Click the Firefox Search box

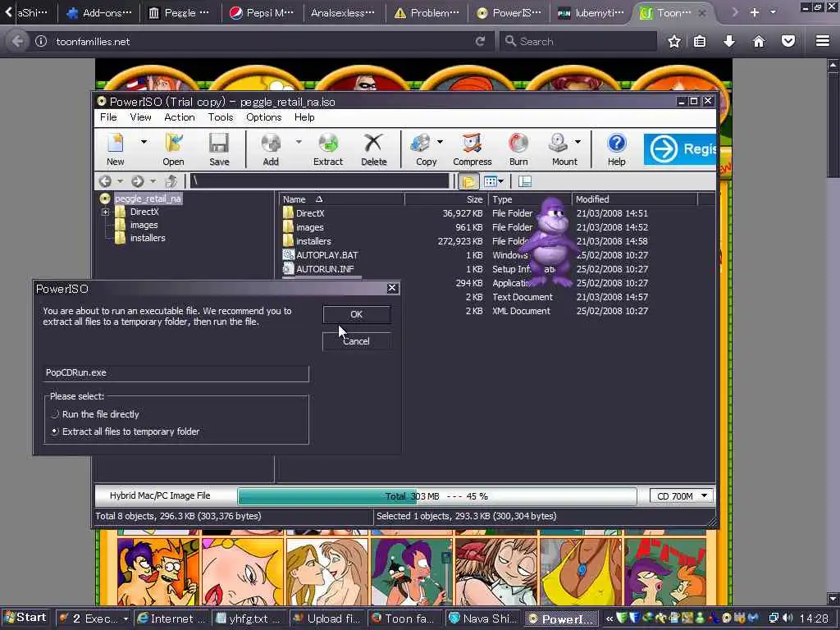pos(578,41)
